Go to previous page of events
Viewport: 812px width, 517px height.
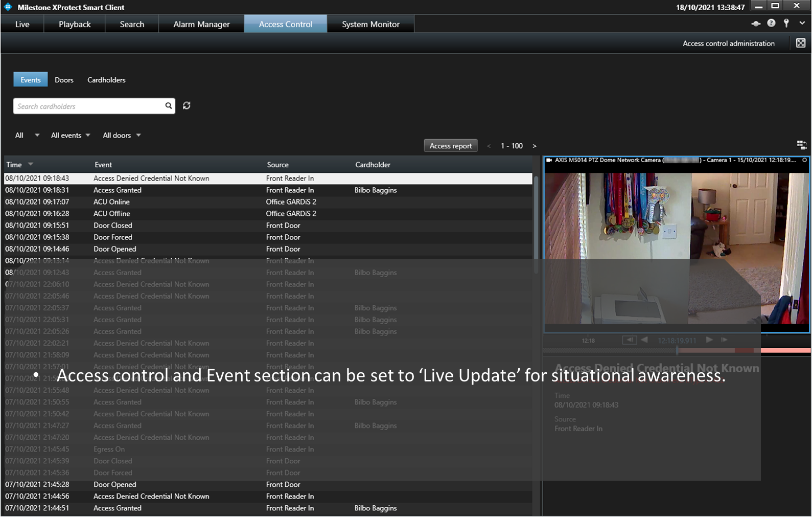pos(489,146)
